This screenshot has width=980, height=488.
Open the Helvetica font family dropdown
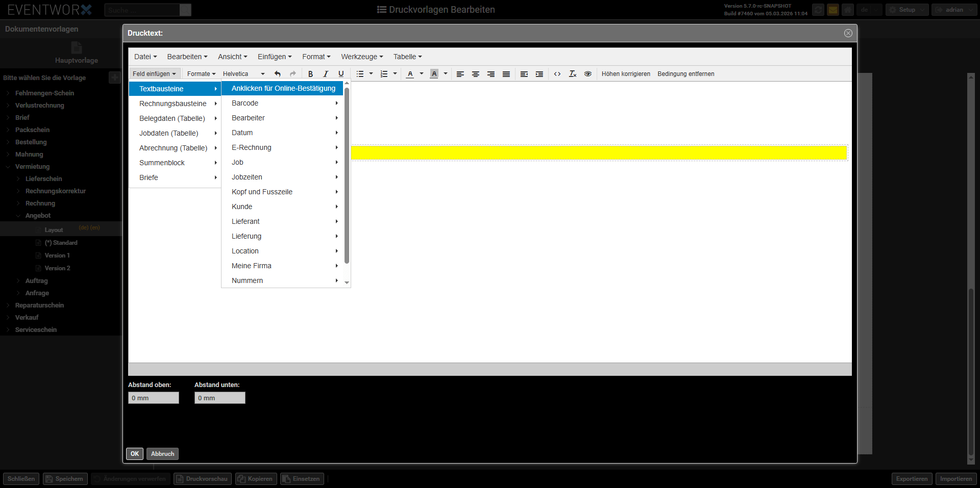pos(244,74)
